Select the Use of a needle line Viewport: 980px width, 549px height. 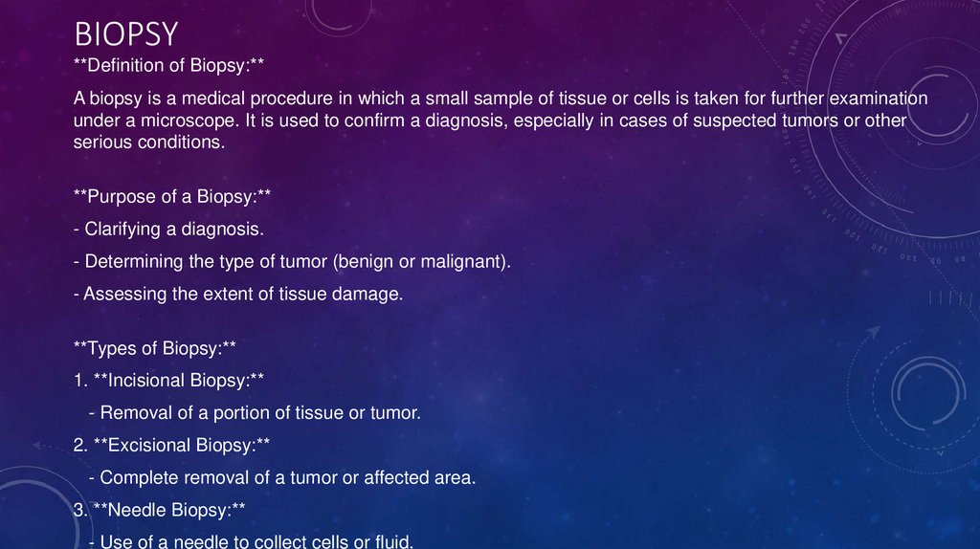250,541
